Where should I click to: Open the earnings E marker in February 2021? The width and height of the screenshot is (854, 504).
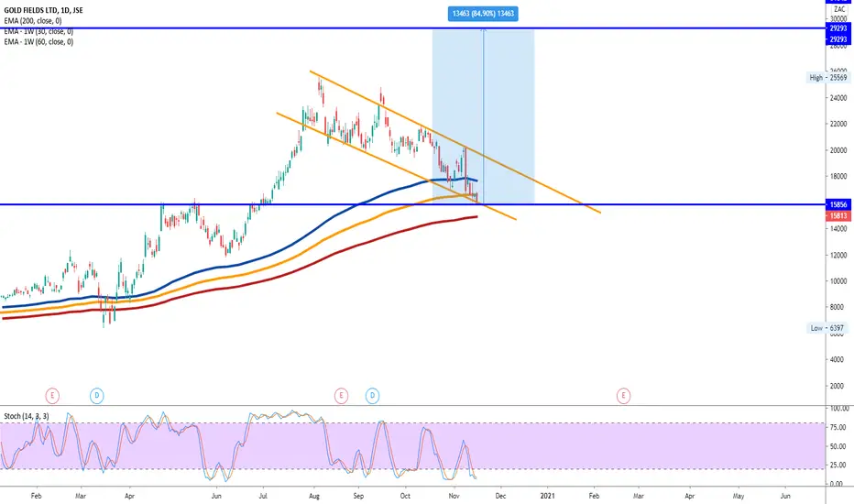[x=624, y=396]
